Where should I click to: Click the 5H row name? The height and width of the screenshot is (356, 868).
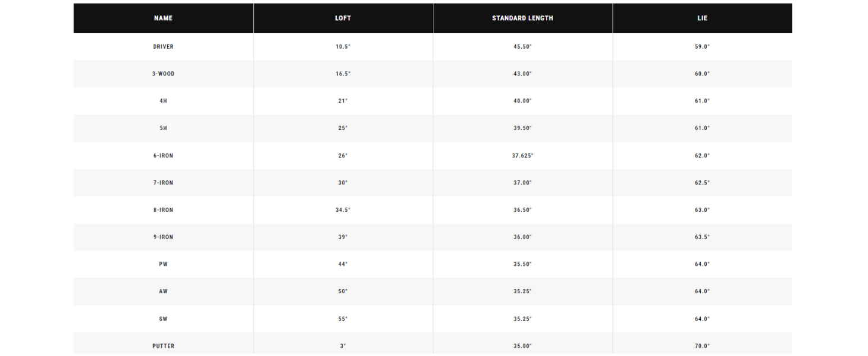(x=163, y=128)
